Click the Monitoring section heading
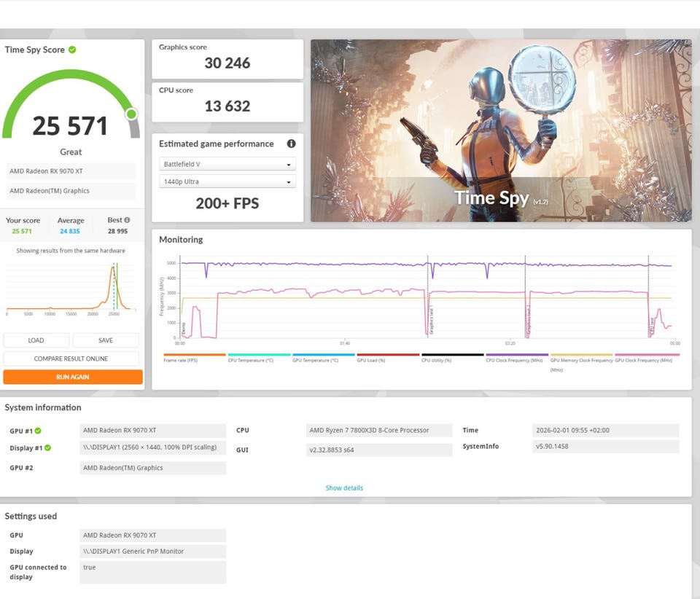Screen dimensions: 700x599 click(x=181, y=240)
